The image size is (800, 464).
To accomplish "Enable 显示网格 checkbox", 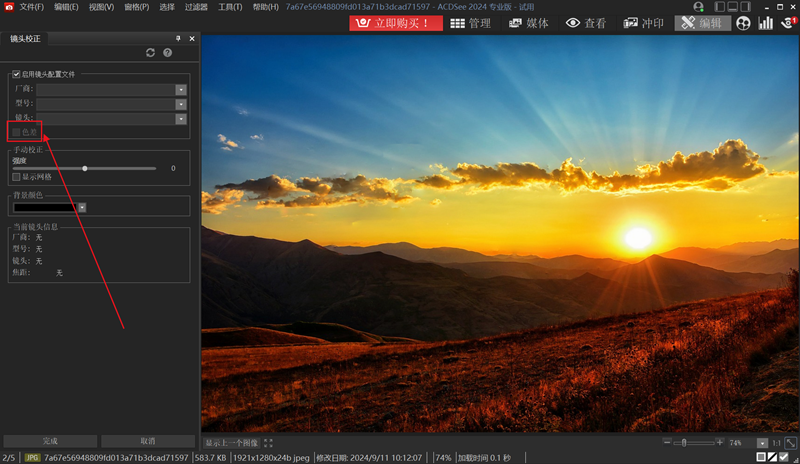I will (16, 176).
